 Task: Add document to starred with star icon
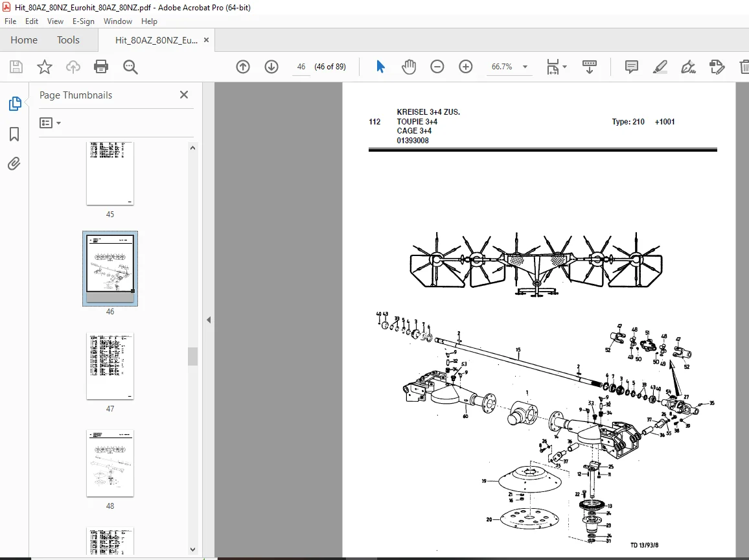(x=45, y=67)
